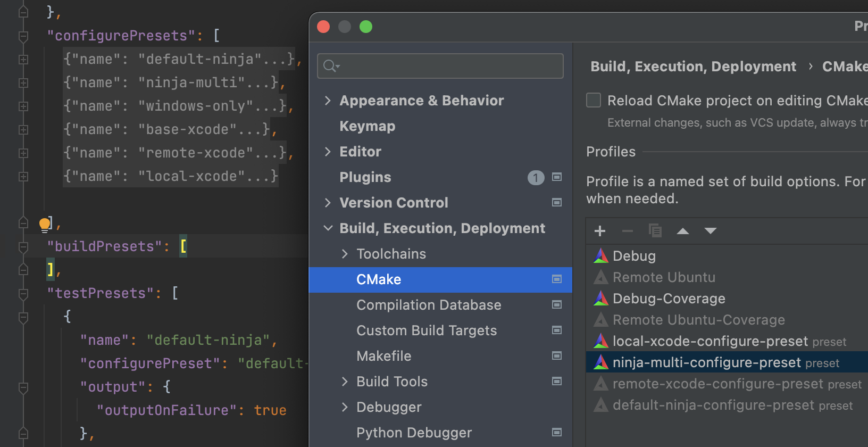Add a new CMake profile
The width and height of the screenshot is (868, 447).
click(x=600, y=231)
